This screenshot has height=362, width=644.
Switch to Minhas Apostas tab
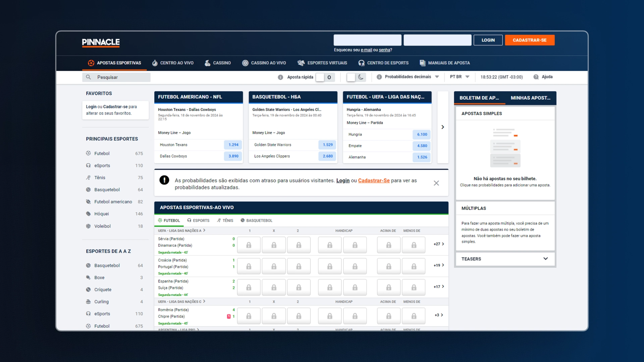530,98
